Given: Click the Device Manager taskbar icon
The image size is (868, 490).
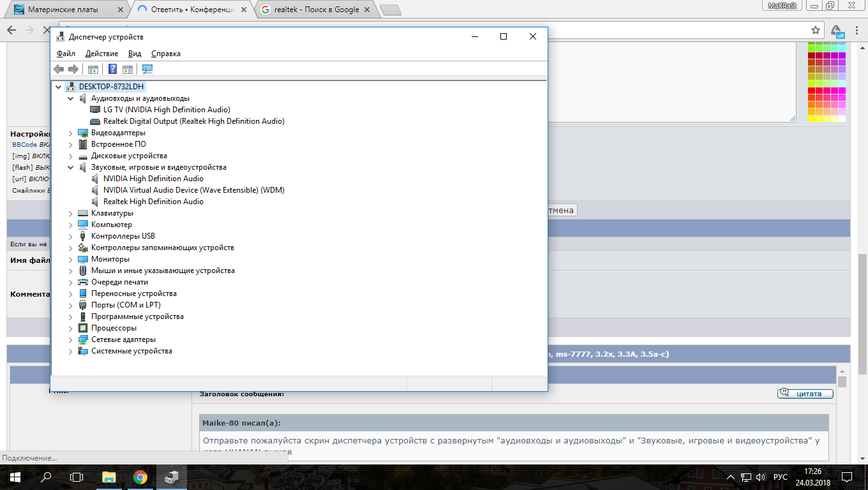Looking at the screenshot, I should (172, 477).
